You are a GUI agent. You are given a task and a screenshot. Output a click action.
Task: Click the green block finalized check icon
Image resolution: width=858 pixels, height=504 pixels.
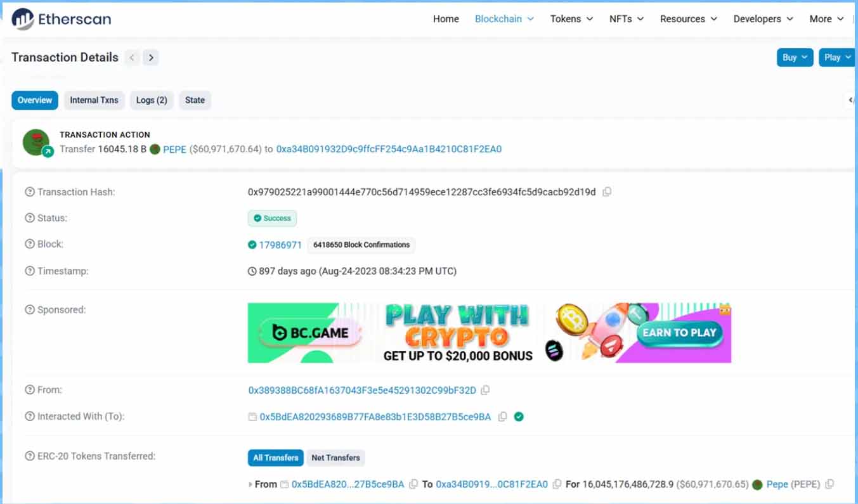click(x=252, y=245)
